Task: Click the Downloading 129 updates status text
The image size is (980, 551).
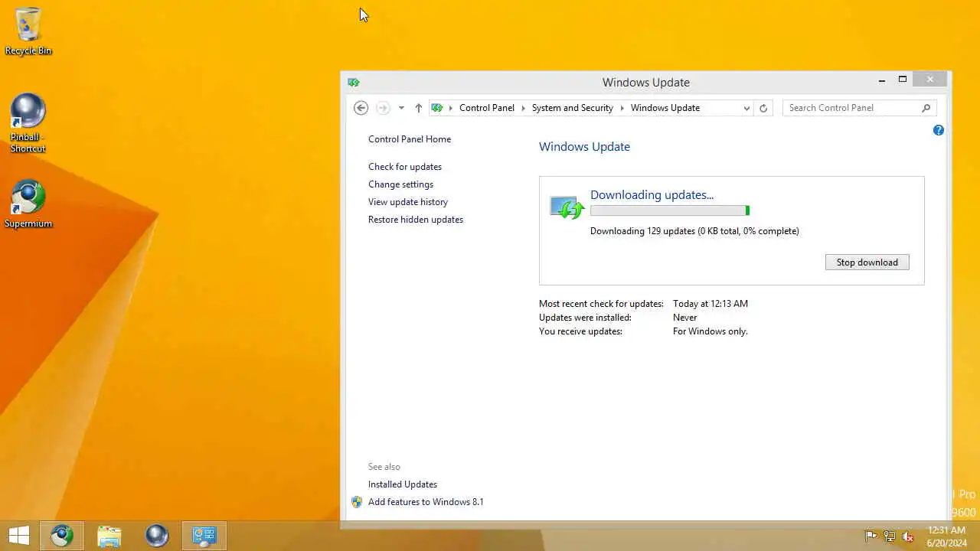Action: tap(694, 231)
